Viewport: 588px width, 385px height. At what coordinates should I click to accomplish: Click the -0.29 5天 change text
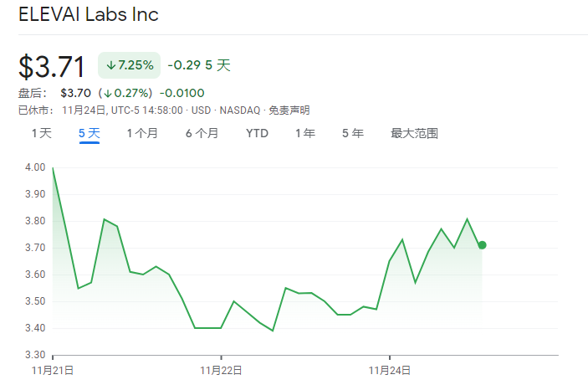coord(199,65)
